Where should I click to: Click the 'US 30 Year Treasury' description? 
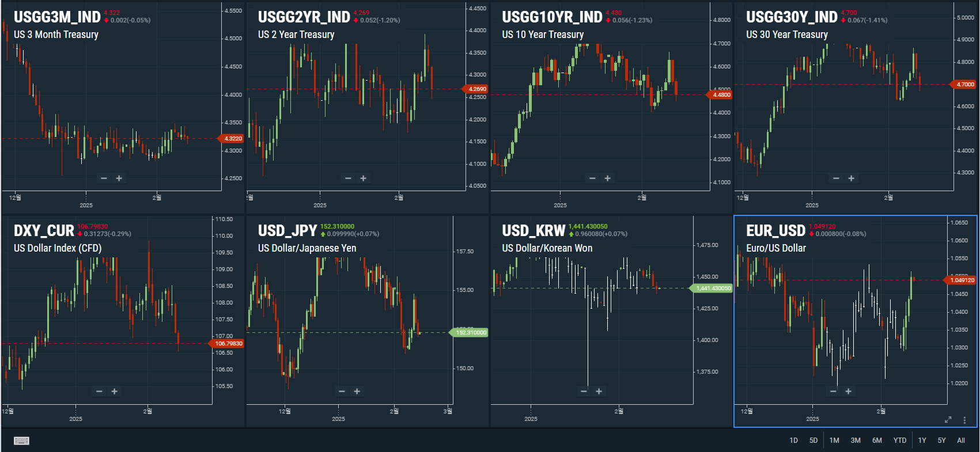pos(787,35)
